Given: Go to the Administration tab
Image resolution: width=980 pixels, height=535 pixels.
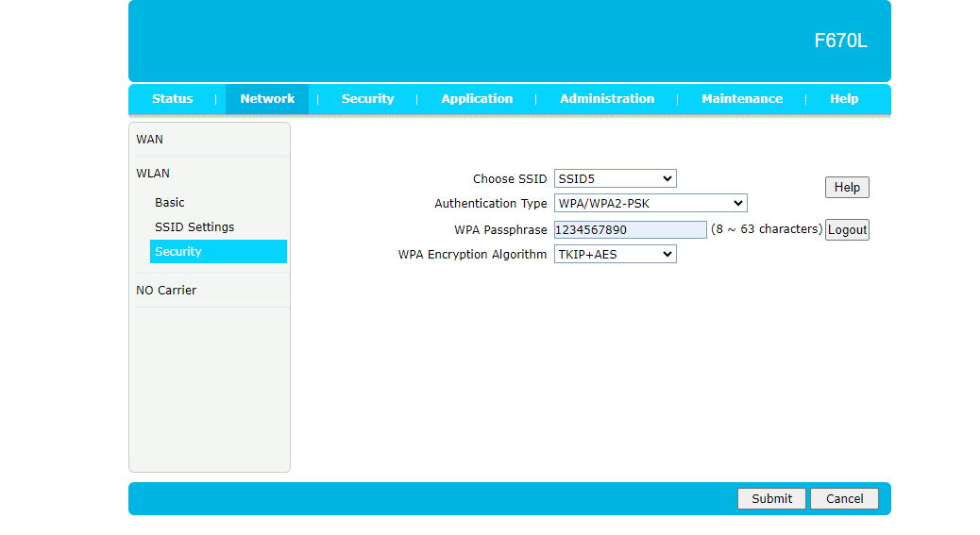Looking at the screenshot, I should pyautogui.click(x=606, y=99).
